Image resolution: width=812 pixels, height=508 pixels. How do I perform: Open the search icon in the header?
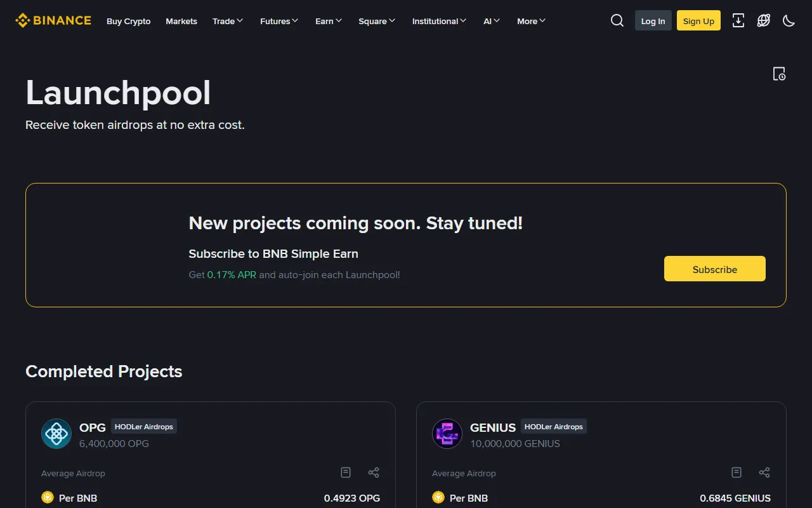pyautogui.click(x=617, y=21)
